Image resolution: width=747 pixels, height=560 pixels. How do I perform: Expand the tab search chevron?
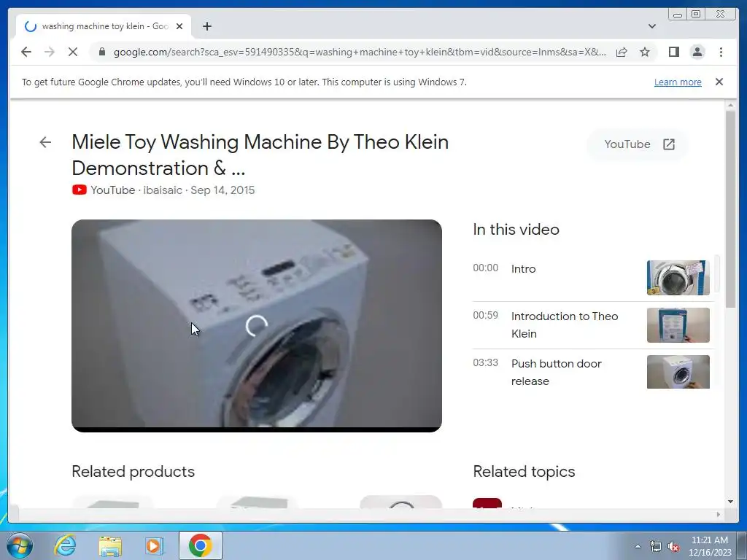pos(651,26)
